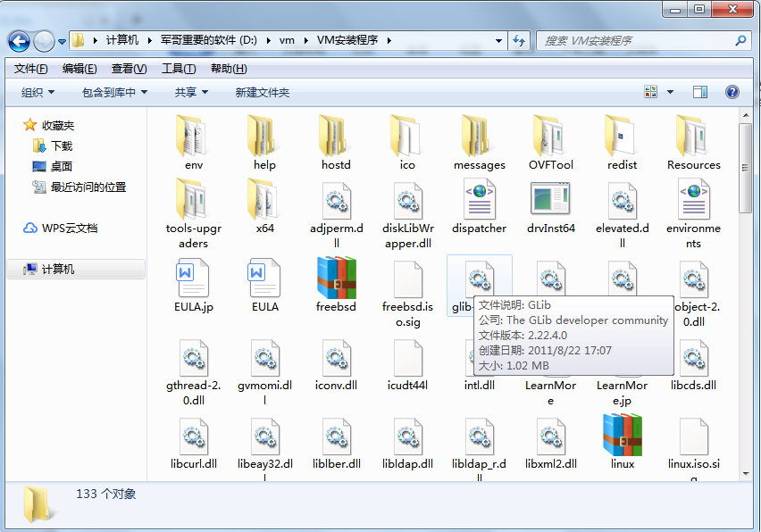Image resolution: width=761 pixels, height=532 pixels.
Task: Open the Resources folder
Action: click(693, 142)
